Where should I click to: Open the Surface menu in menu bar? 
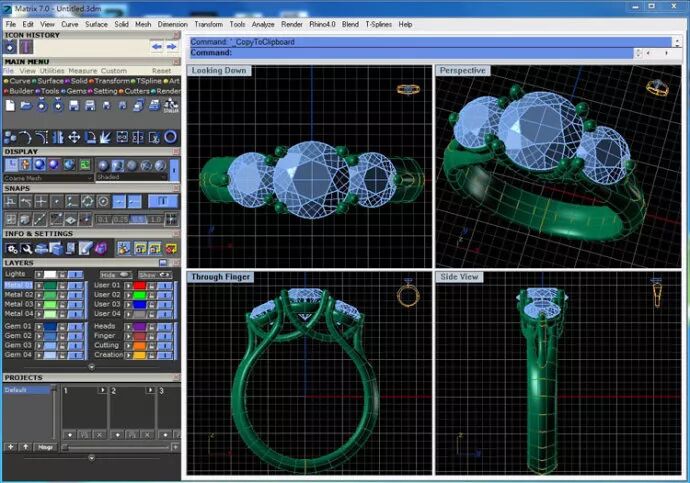tap(96, 24)
